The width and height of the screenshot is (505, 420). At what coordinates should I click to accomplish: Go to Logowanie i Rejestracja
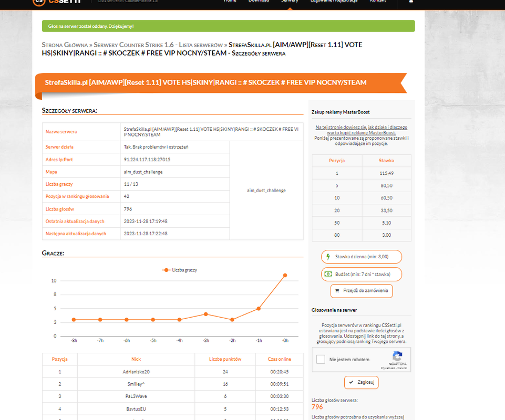[334, 1]
